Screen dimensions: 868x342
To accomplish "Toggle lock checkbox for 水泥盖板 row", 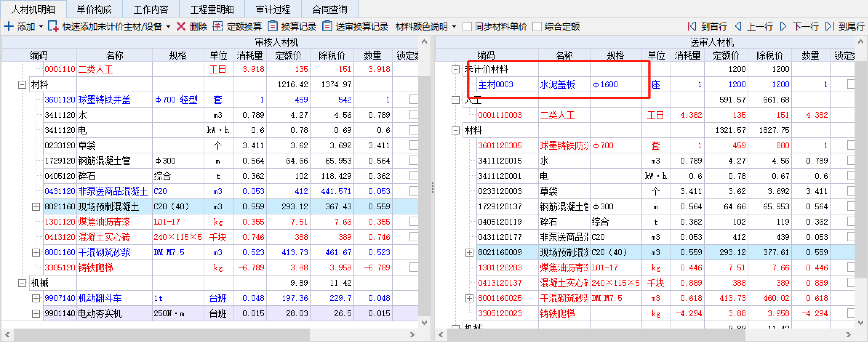I will [x=851, y=84].
